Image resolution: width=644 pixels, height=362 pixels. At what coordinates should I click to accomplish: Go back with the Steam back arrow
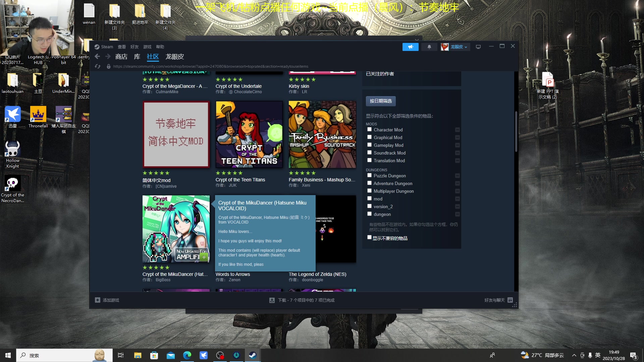(x=97, y=57)
